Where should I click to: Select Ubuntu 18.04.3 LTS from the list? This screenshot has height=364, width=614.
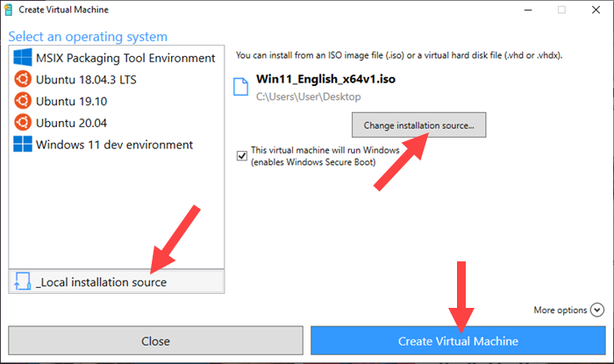[x=117, y=79]
